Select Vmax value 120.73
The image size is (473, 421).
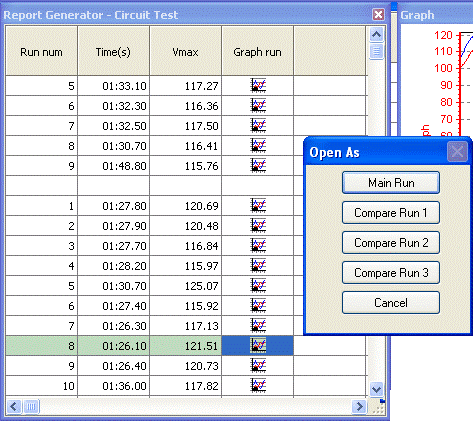coord(185,366)
